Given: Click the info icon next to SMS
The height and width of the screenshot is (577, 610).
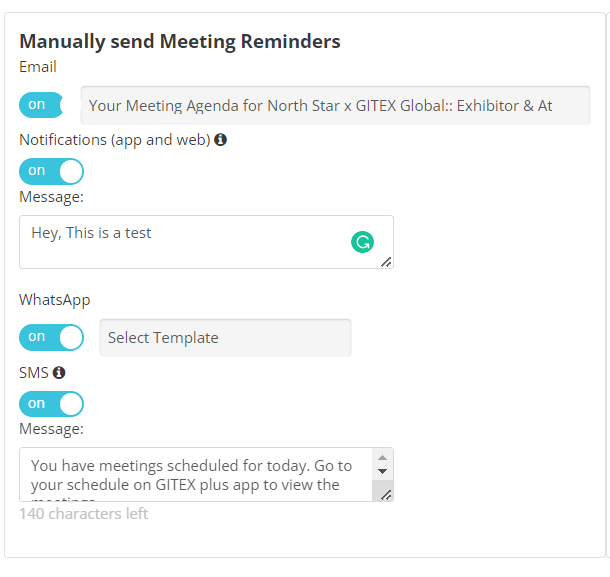Looking at the screenshot, I should (x=59, y=372).
